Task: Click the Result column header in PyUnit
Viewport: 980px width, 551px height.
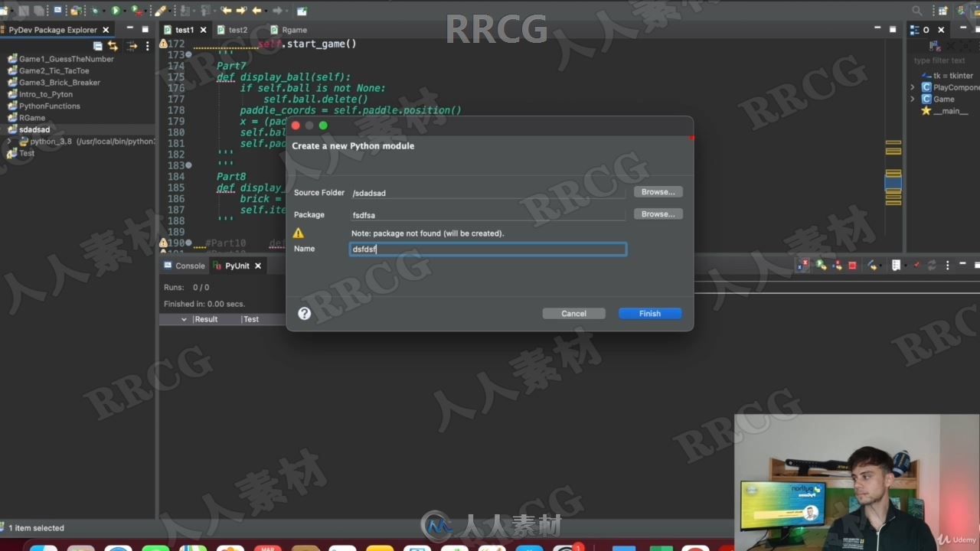Action: point(206,319)
